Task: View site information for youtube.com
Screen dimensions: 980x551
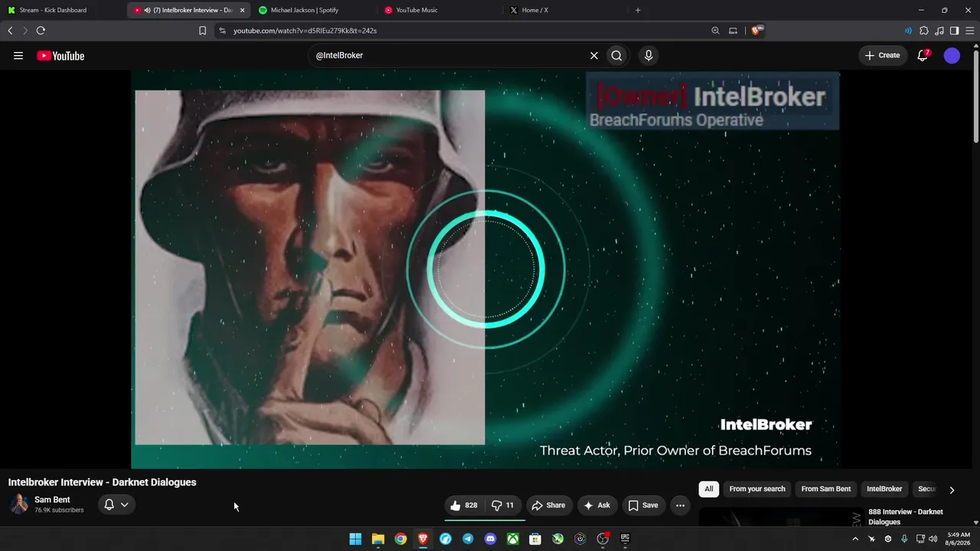Action: coord(222,31)
